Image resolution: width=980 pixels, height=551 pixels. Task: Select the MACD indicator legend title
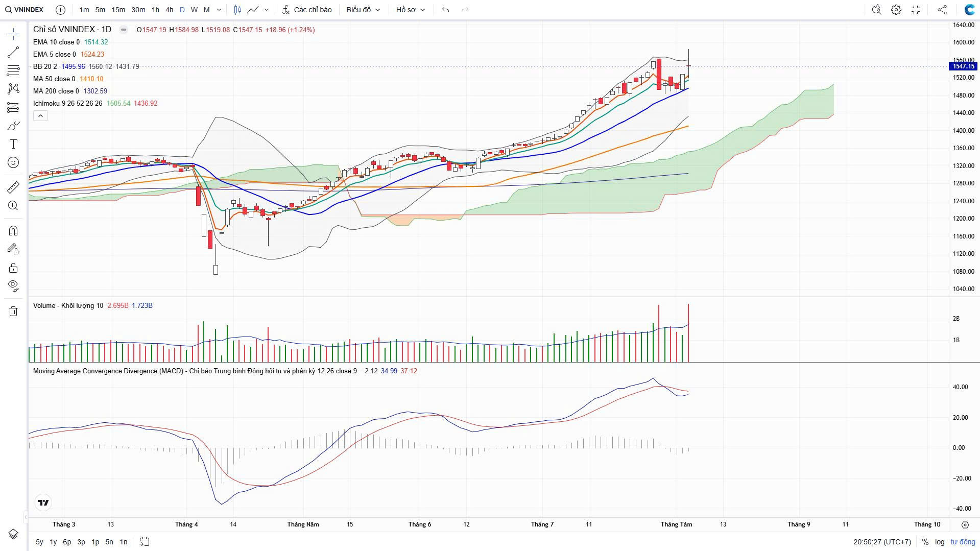click(x=195, y=371)
